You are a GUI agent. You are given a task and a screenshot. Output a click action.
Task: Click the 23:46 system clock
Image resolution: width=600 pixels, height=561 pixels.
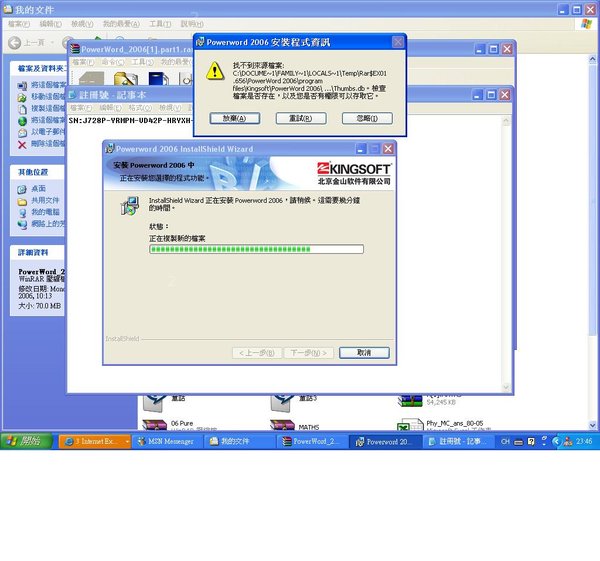pyautogui.click(x=584, y=441)
